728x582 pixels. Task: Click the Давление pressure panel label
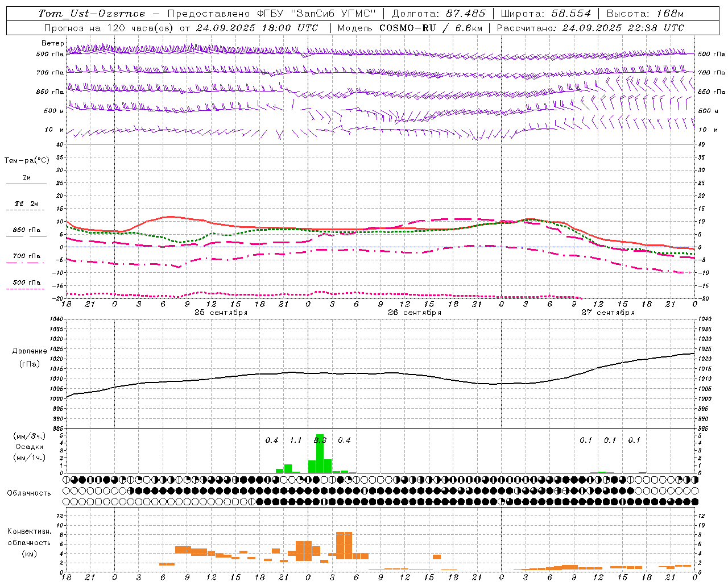pyautogui.click(x=30, y=351)
